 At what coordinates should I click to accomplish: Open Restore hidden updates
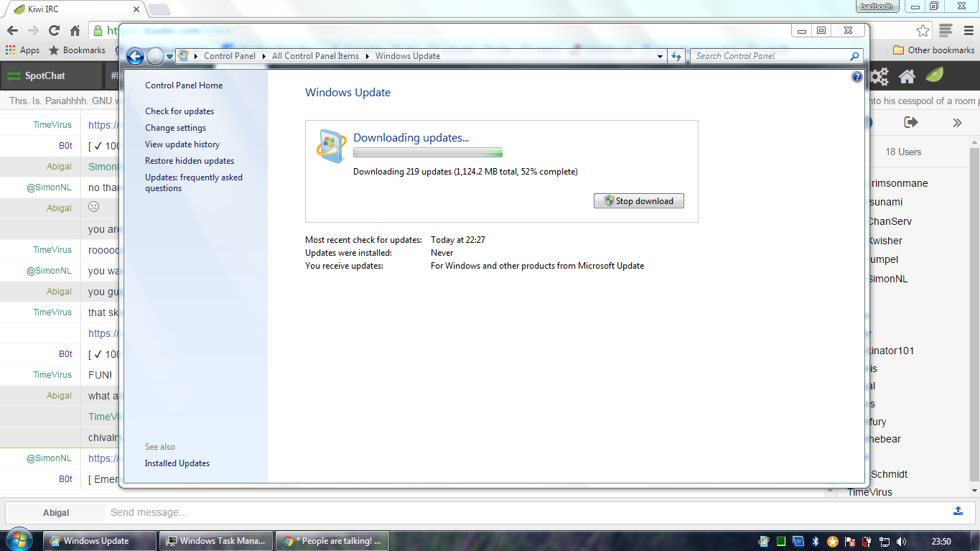click(190, 161)
